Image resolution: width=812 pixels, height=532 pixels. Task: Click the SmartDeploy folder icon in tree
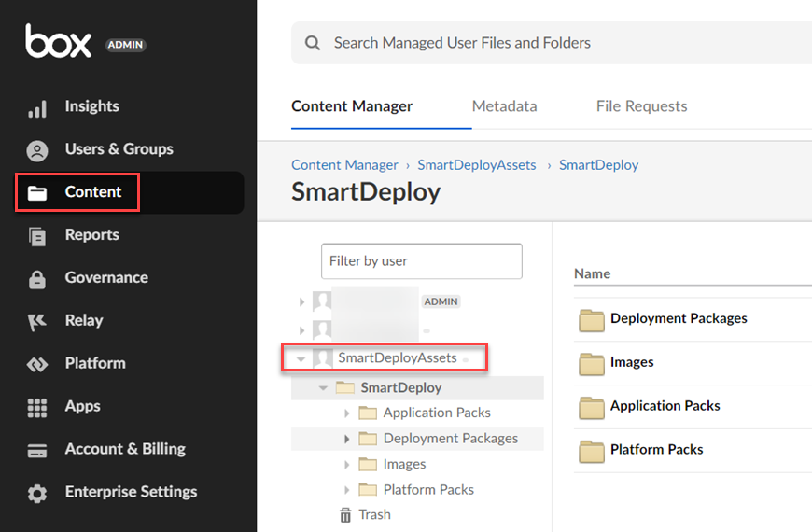click(x=345, y=387)
